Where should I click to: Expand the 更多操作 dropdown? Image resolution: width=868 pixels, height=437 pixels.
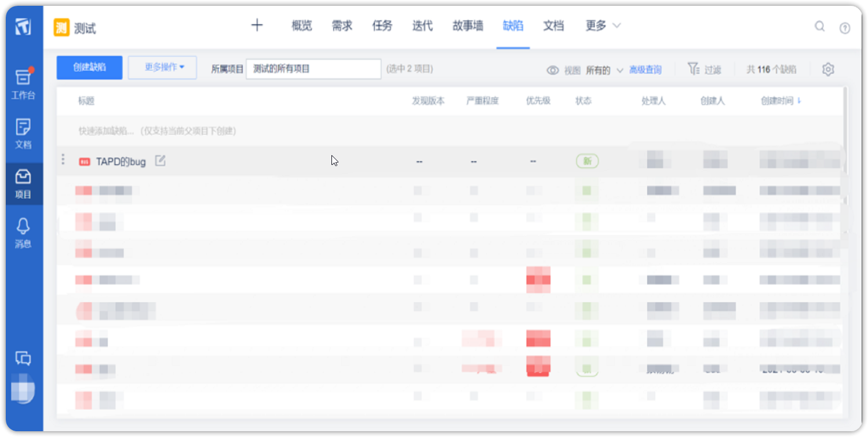162,68
